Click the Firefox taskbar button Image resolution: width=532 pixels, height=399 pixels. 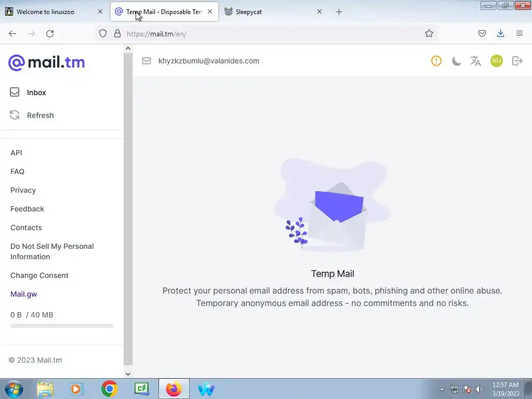click(174, 389)
